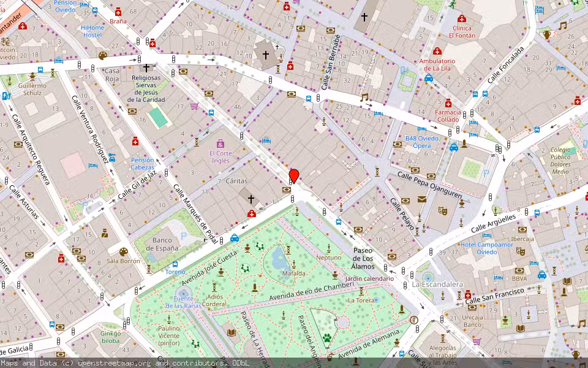The height and width of the screenshot is (368, 588).
Task: Select the theatre masks icon right of Ibercaja
Action: (x=520, y=251)
